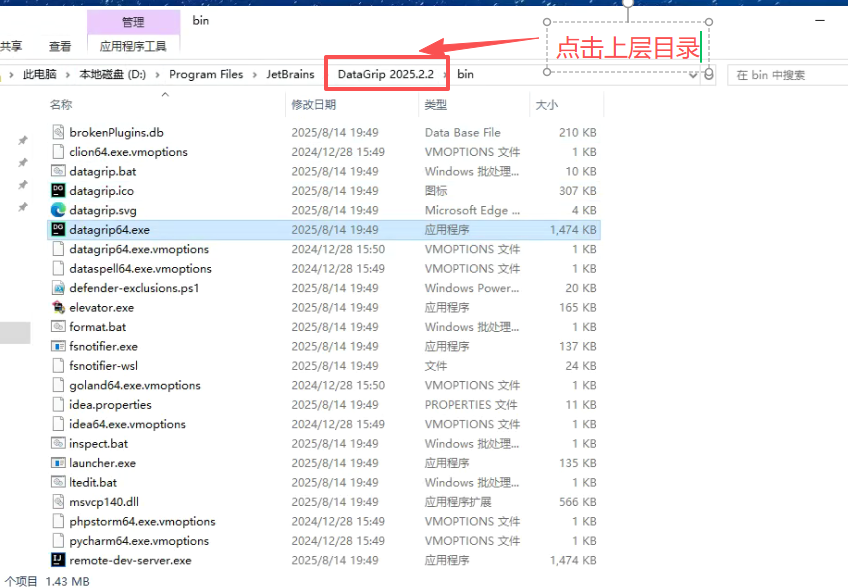Image resolution: width=848 pixels, height=588 pixels.
Task: Sort files by the 修改日期 column header
Action: (x=313, y=104)
